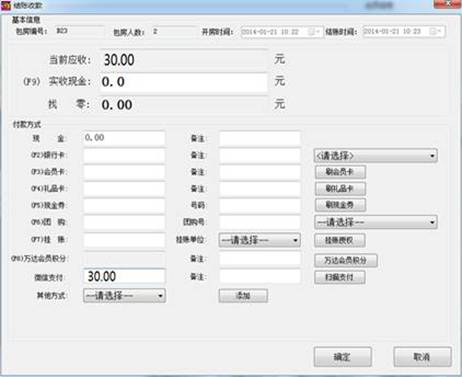Open the calendar picker for 结账时间
462x377 pixels.
pyautogui.click(x=435, y=32)
